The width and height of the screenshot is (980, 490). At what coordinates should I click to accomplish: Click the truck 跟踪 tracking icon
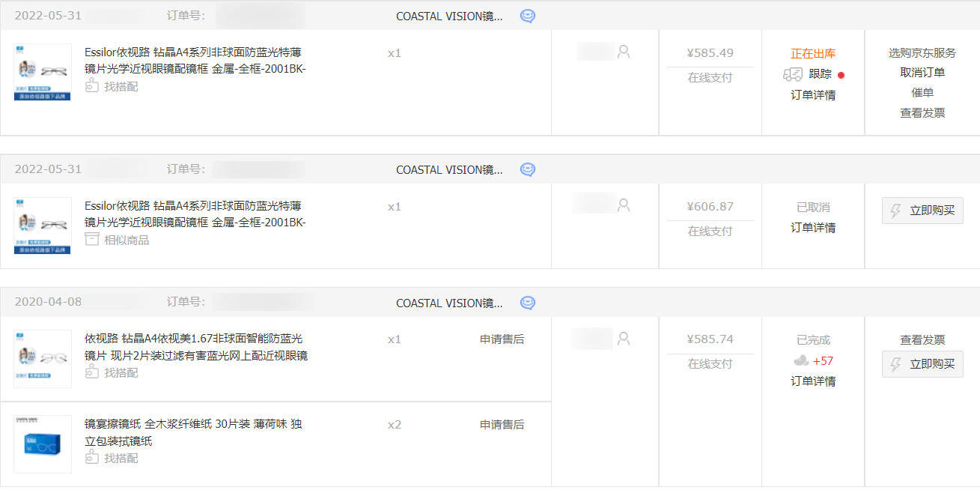click(793, 74)
